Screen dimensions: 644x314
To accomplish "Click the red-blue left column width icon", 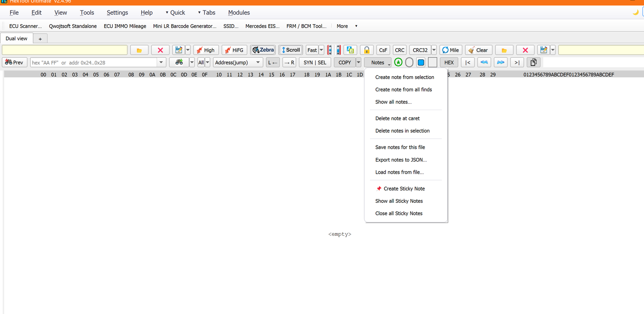I will pyautogui.click(x=330, y=50).
